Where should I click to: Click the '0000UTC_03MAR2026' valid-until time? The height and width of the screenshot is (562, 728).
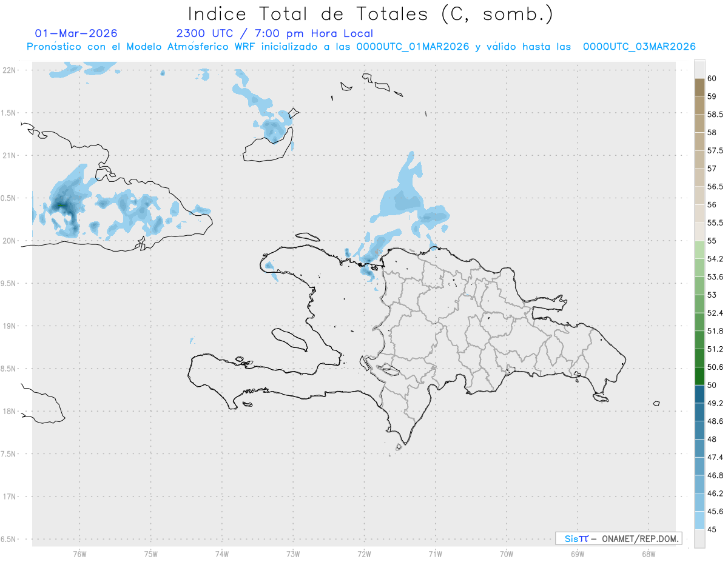639,47
